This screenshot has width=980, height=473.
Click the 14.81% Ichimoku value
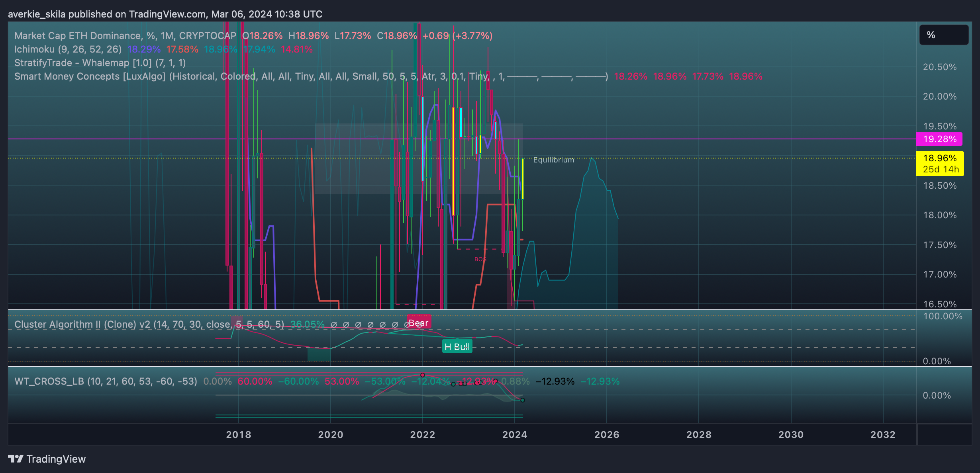[297, 49]
